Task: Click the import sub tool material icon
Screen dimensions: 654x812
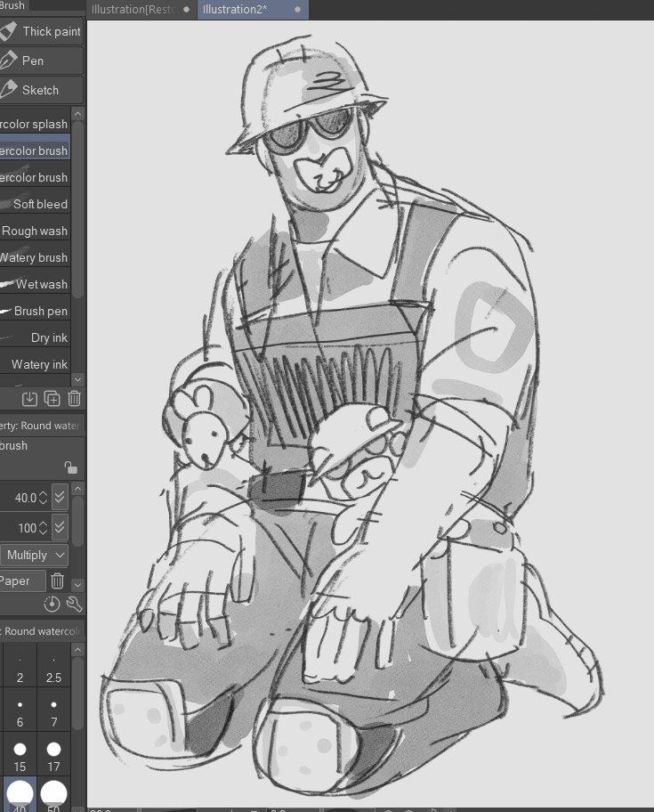Action: (29, 399)
